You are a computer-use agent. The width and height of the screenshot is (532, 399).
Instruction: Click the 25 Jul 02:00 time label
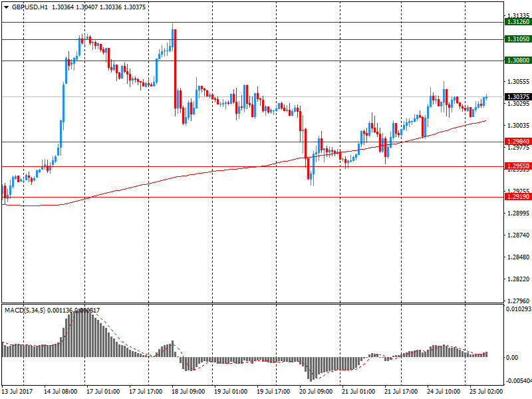(x=486, y=392)
